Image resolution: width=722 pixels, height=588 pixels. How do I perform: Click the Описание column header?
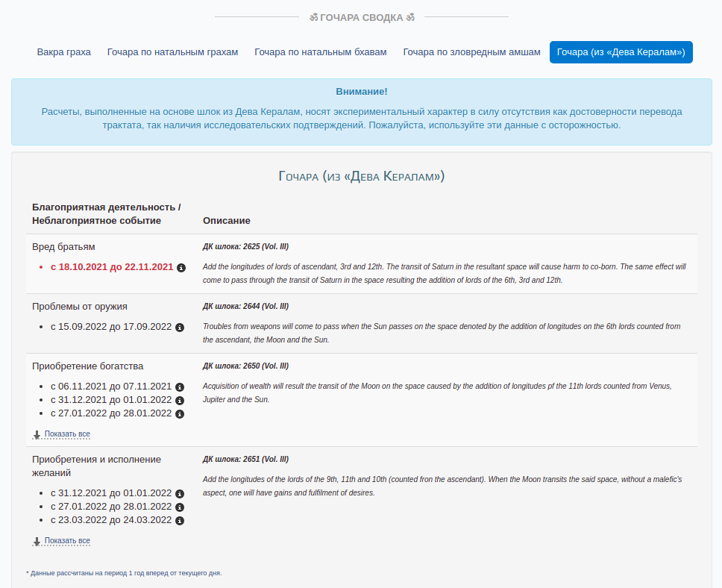tap(227, 221)
